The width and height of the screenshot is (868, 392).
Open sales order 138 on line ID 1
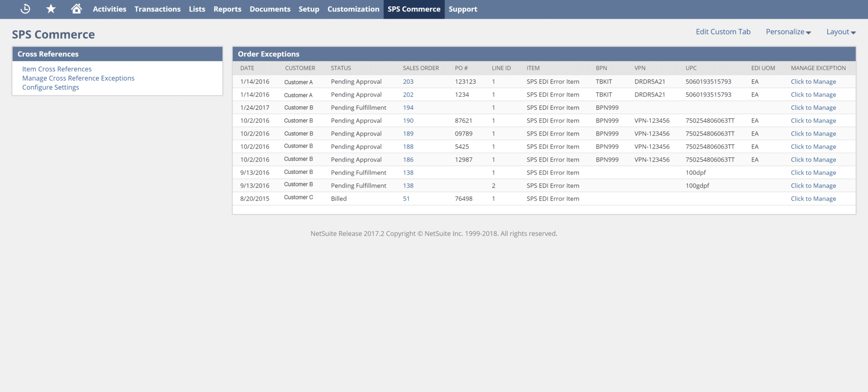(408, 173)
